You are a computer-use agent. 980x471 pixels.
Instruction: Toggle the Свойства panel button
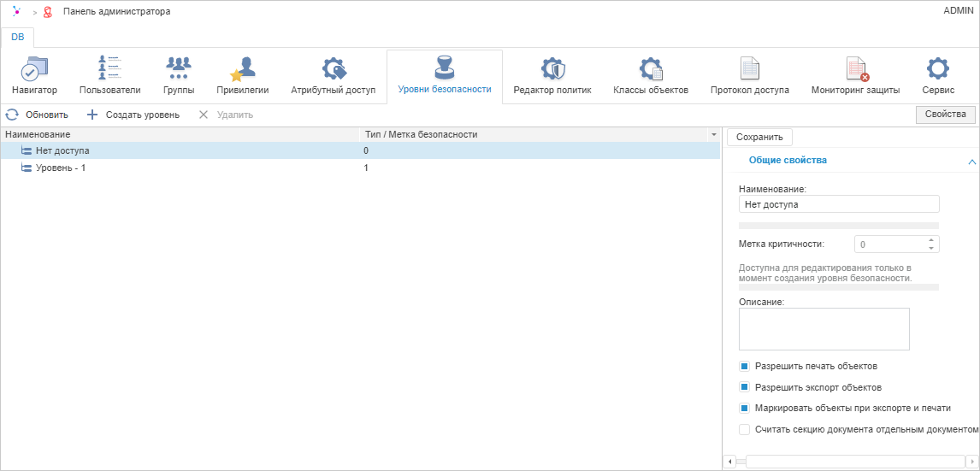click(945, 115)
